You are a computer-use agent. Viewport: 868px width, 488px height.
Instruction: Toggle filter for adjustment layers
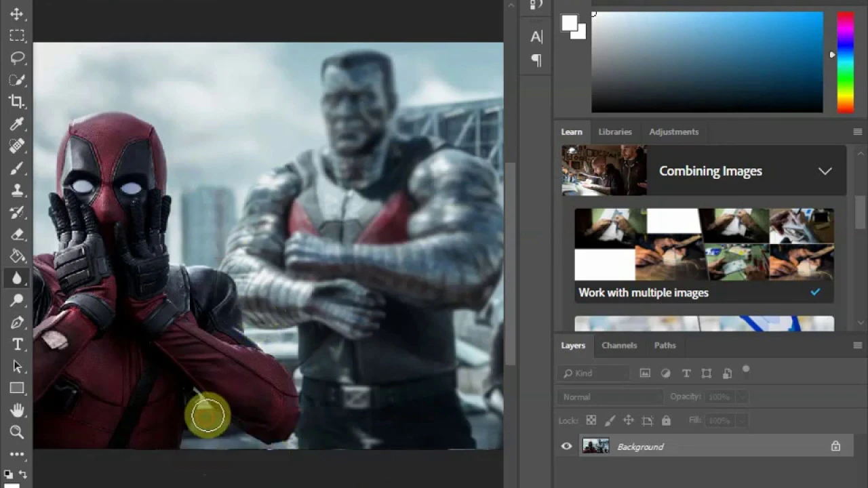[x=665, y=373]
